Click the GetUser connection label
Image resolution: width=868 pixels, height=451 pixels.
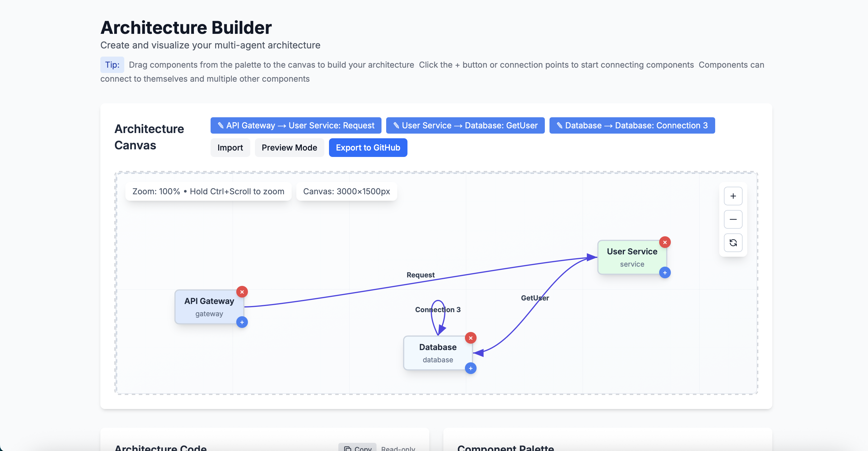[x=535, y=298]
